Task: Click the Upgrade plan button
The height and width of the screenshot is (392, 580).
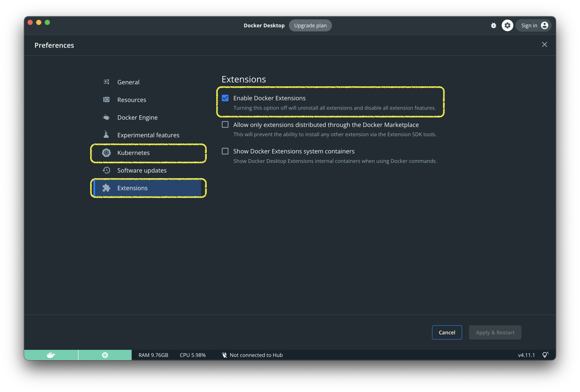Action: coord(310,26)
